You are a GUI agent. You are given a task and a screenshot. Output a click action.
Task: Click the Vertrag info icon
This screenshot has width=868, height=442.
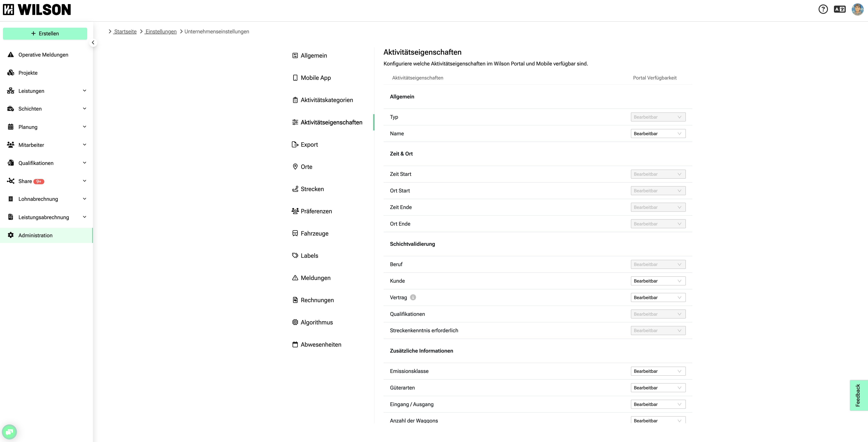413,297
